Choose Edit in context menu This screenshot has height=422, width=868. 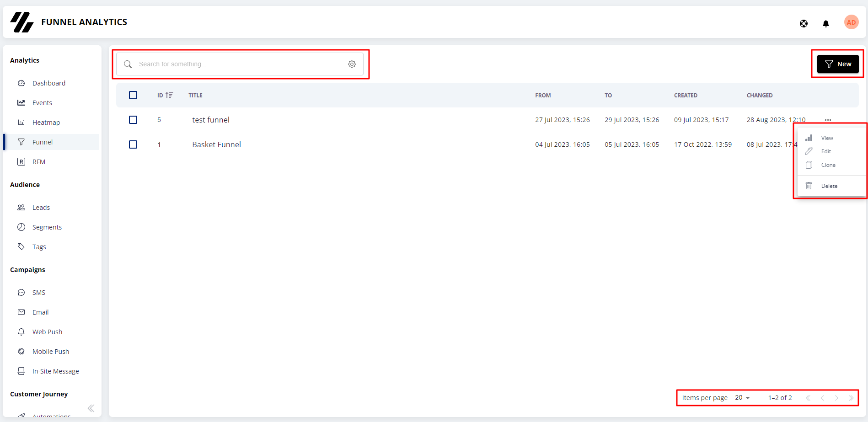pos(831,151)
